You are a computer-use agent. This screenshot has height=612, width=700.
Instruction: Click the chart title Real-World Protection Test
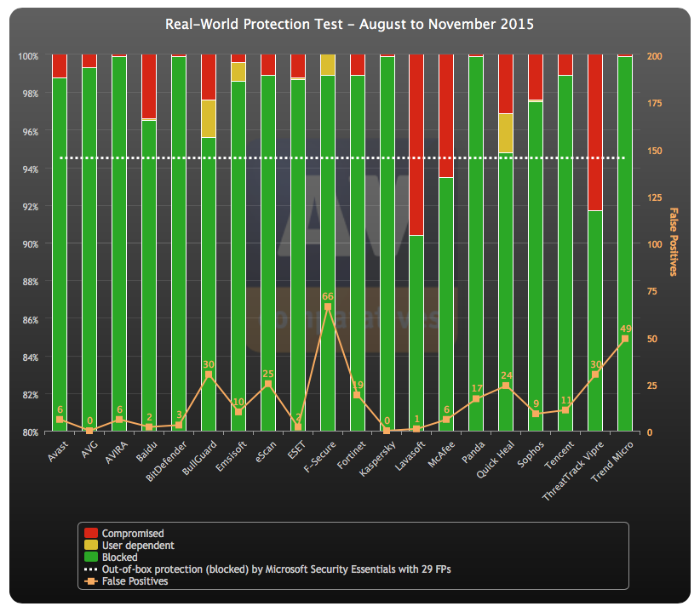click(x=349, y=24)
